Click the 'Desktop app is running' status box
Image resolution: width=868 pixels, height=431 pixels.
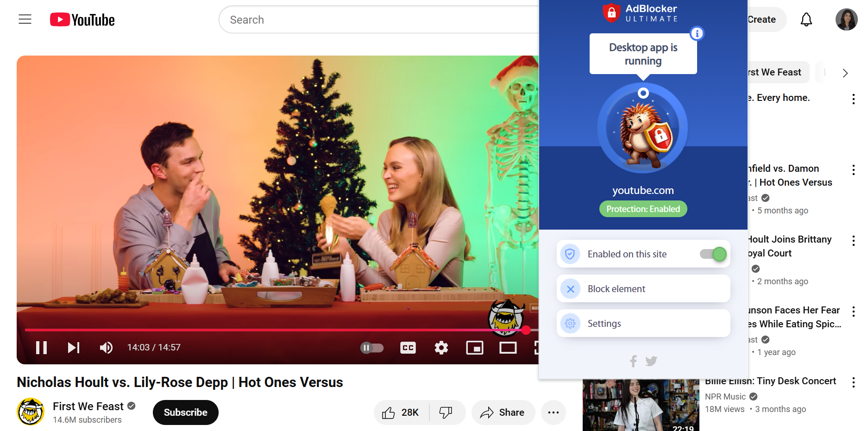643,54
